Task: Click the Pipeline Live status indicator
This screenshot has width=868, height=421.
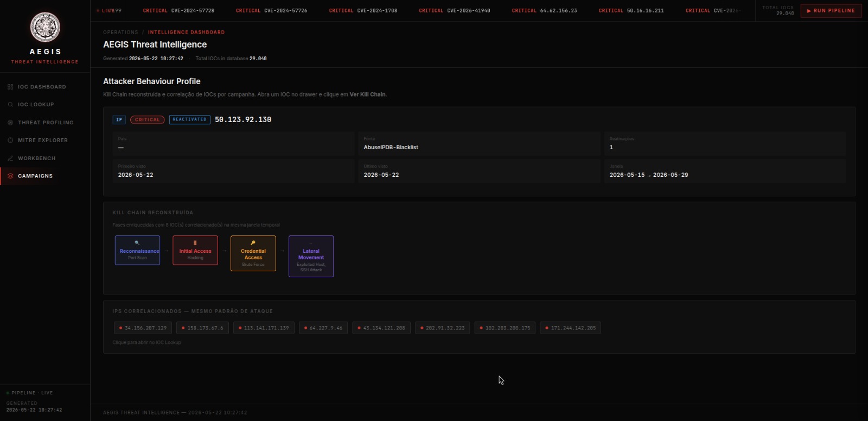Action: 30,393
